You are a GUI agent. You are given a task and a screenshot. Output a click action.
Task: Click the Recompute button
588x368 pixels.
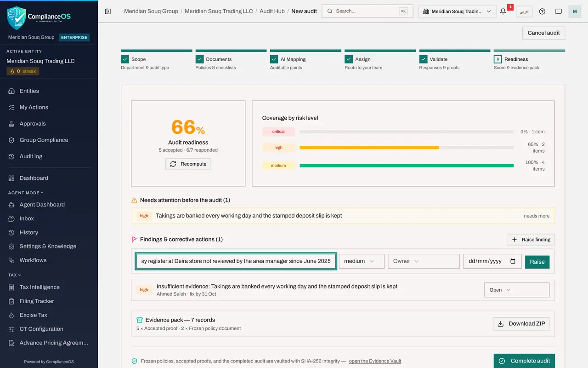(188, 164)
